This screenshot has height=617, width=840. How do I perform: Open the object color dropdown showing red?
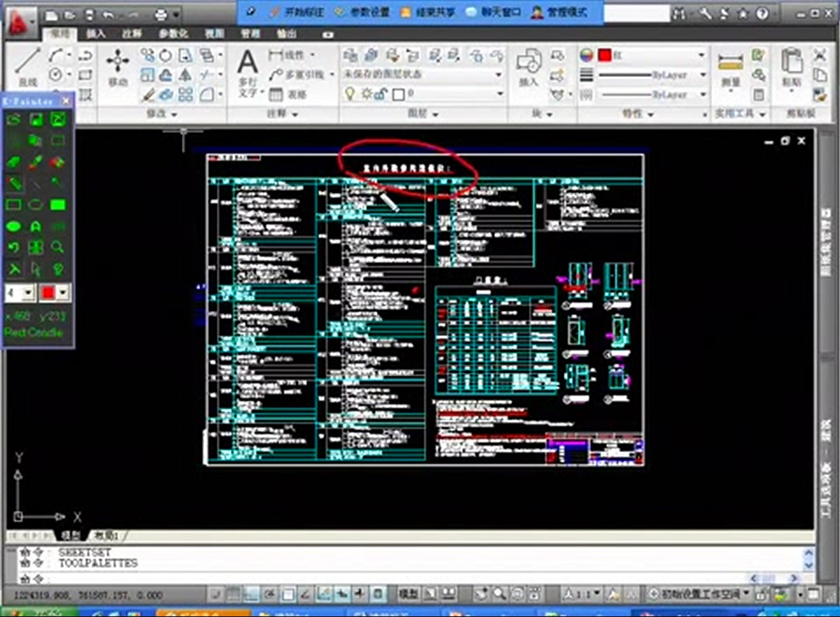[652, 55]
